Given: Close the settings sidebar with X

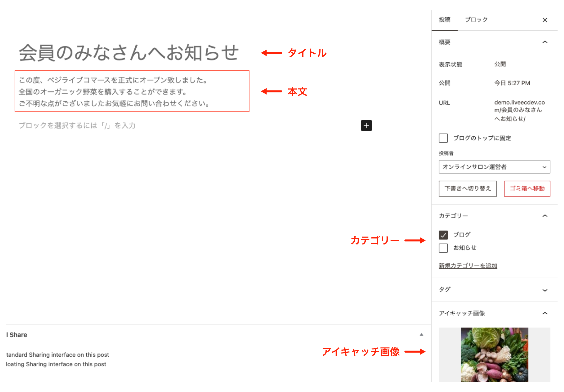Looking at the screenshot, I should pyautogui.click(x=545, y=20).
